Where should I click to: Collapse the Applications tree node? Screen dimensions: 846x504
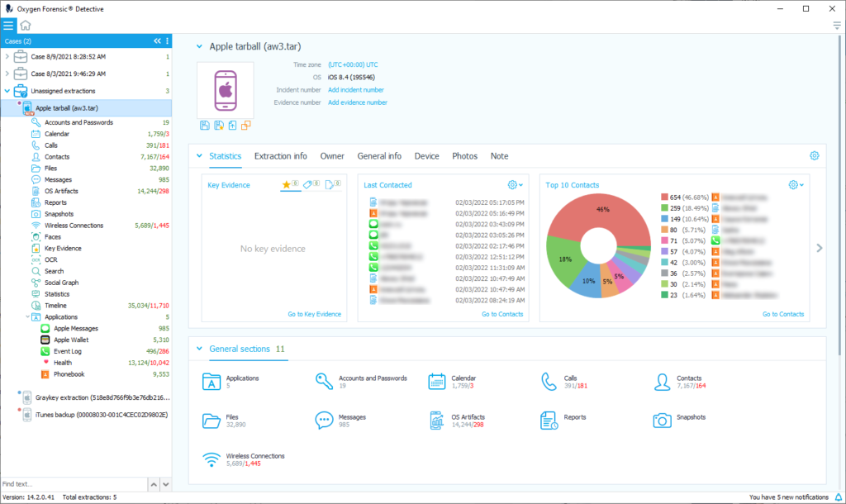tap(27, 316)
